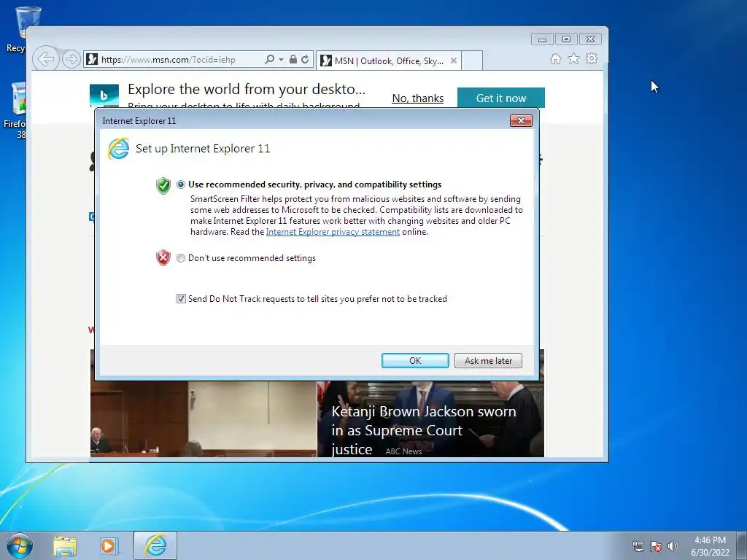Click the network tray icon
747x560 pixels.
(x=638, y=547)
